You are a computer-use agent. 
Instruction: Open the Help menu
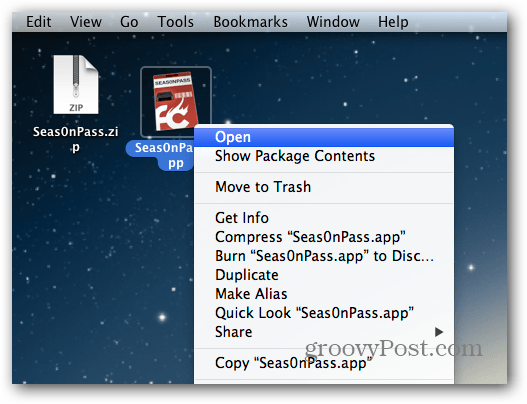pos(393,22)
